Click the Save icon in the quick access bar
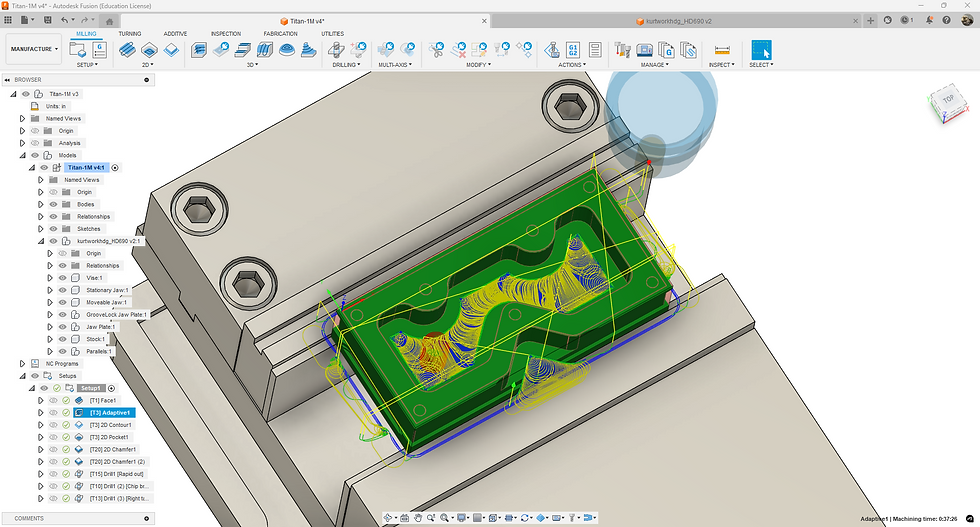Image resolution: width=980 pixels, height=527 pixels. pos(48,20)
